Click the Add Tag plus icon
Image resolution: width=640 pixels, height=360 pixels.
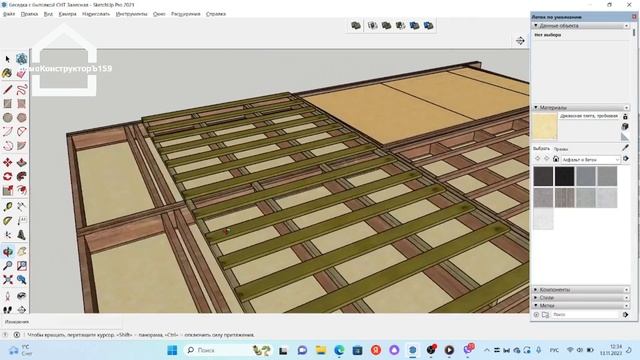tap(536, 315)
